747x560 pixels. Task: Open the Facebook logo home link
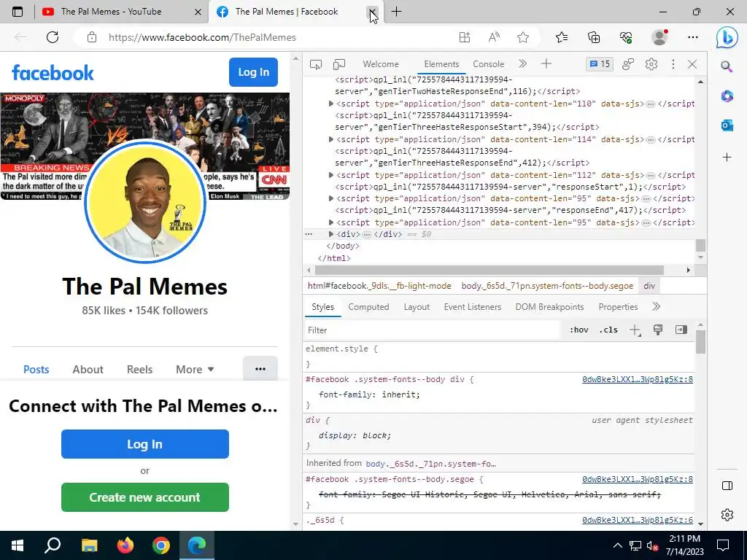tap(53, 73)
